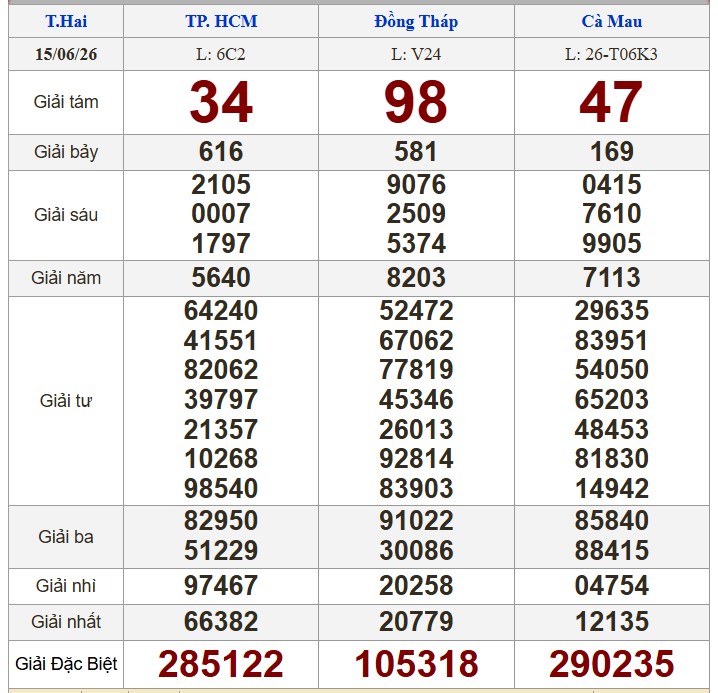Select Giải sáu number 2509
The image size is (718, 693).
416,214
